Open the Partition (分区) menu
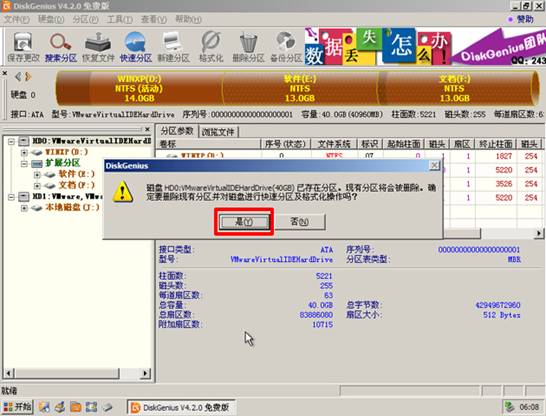546x416 pixels. click(x=85, y=19)
